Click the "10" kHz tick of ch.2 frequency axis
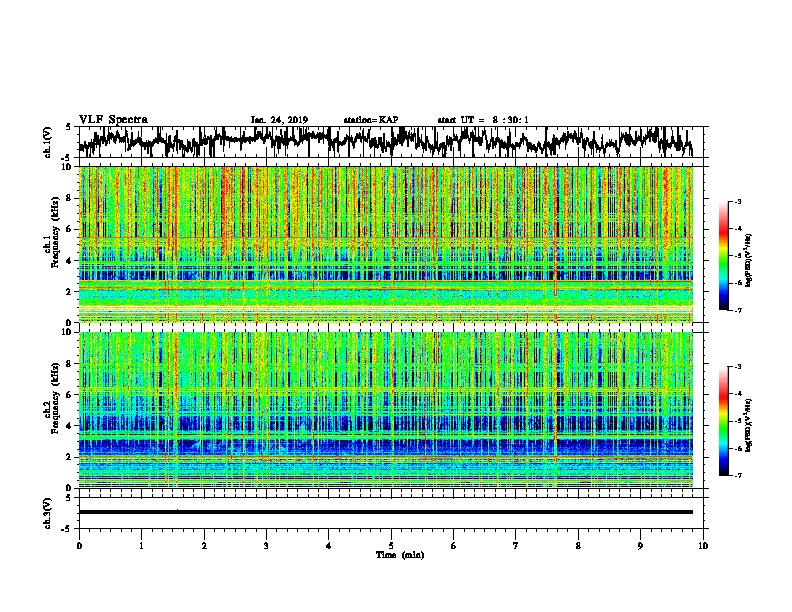Screen dimensions: 792x612 [x=68, y=332]
